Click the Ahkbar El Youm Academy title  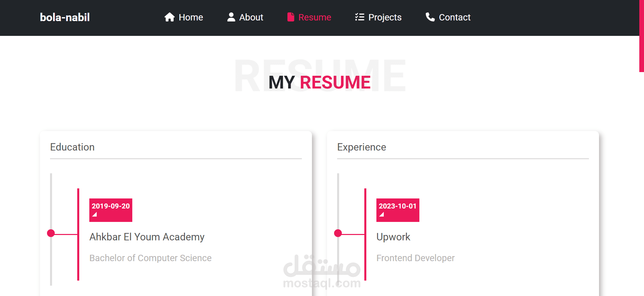click(x=147, y=237)
